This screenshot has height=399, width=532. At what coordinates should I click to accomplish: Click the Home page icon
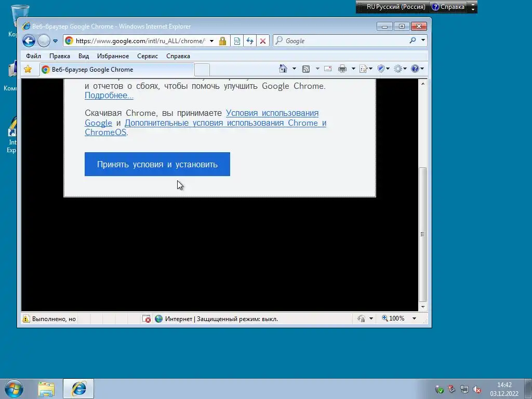[283, 69]
